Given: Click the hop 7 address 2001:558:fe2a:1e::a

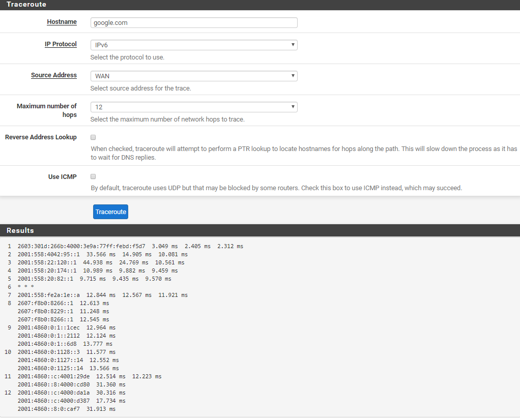Looking at the screenshot, I should point(49,295).
